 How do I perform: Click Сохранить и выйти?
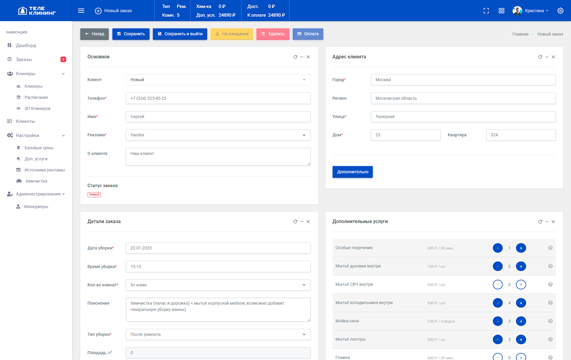pos(180,34)
